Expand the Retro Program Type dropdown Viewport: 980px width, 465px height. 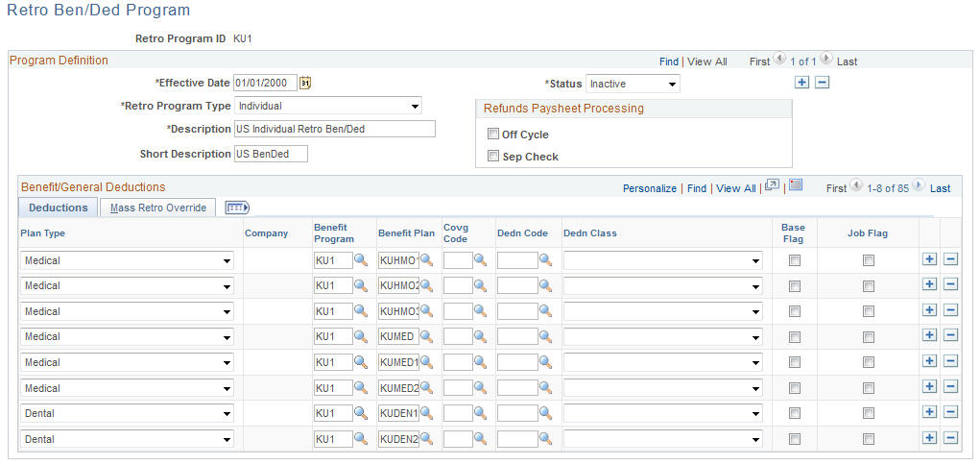coord(328,106)
